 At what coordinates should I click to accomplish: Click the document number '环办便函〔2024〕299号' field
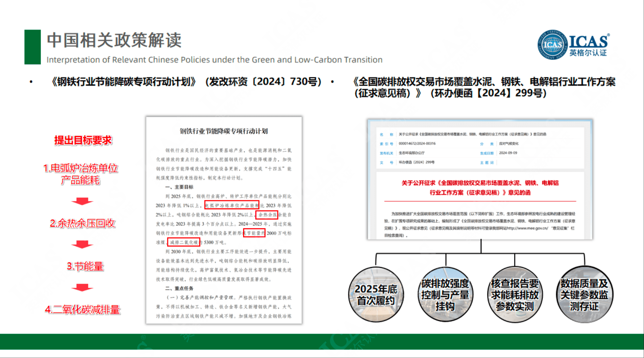coord(416,162)
